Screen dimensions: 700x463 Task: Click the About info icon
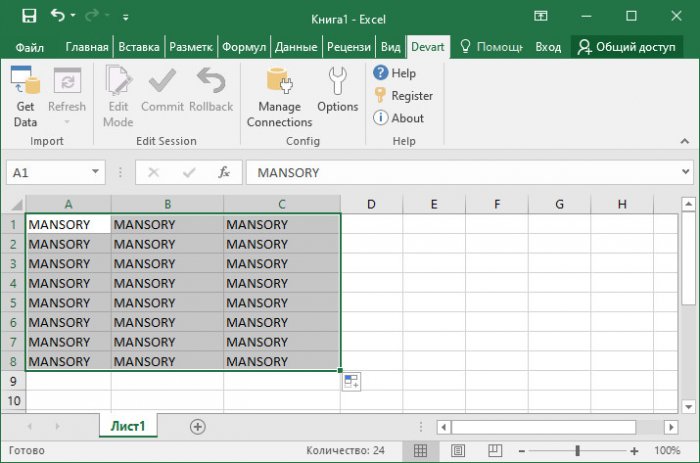[381, 118]
